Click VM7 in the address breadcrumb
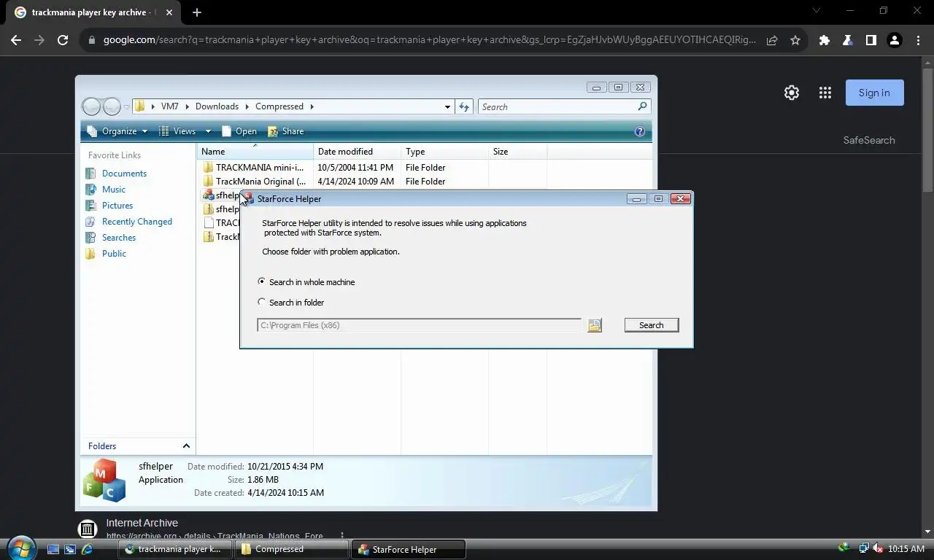The height and width of the screenshot is (560, 934). [x=170, y=106]
